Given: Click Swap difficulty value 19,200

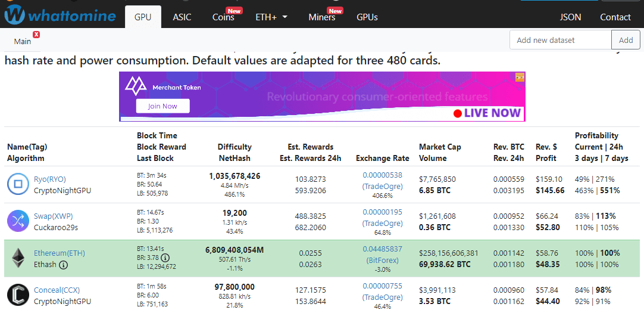Looking at the screenshot, I should [235, 213].
